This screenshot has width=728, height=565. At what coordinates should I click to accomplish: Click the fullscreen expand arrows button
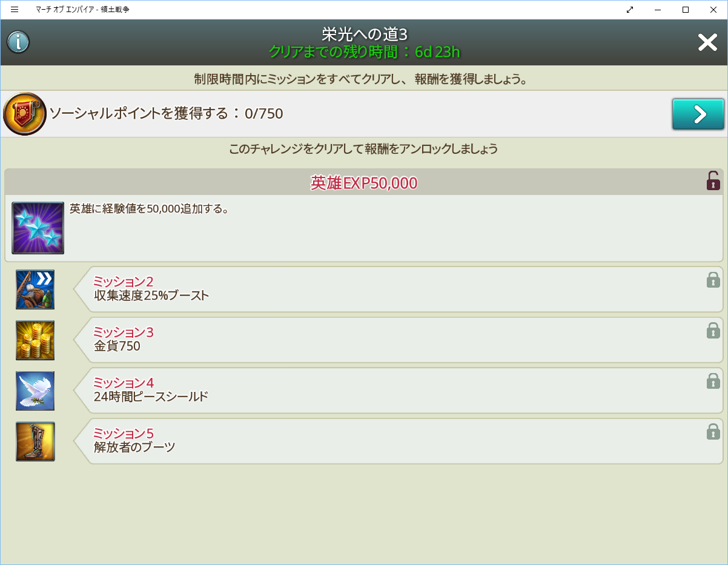630,10
